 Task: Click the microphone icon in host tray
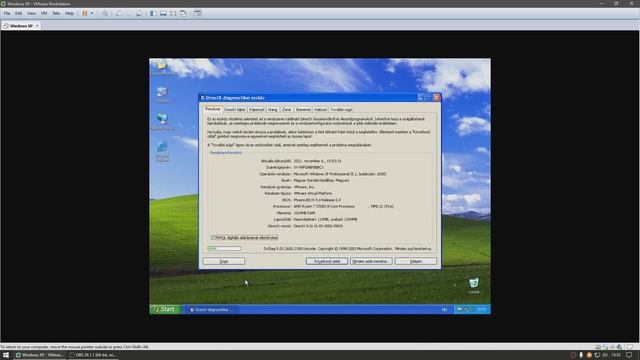(581, 355)
